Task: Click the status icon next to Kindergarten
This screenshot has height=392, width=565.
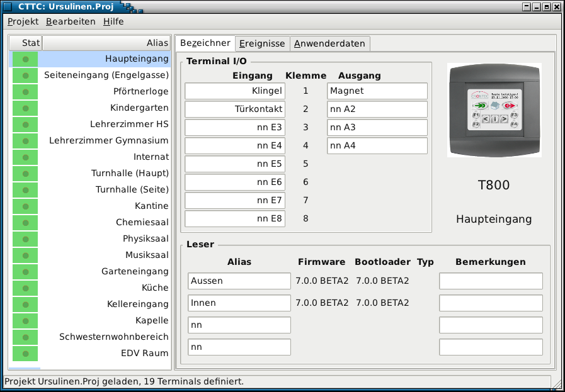Action: click(25, 107)
